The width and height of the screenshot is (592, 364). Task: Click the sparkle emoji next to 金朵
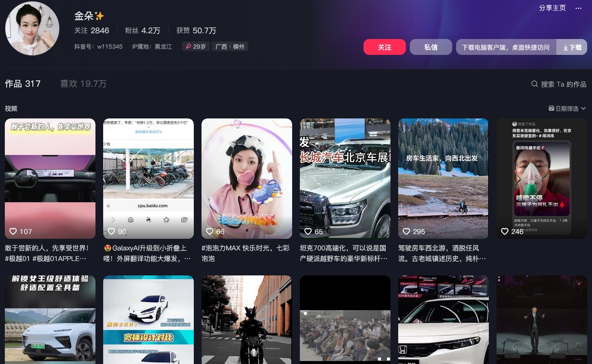pos(99,16)
